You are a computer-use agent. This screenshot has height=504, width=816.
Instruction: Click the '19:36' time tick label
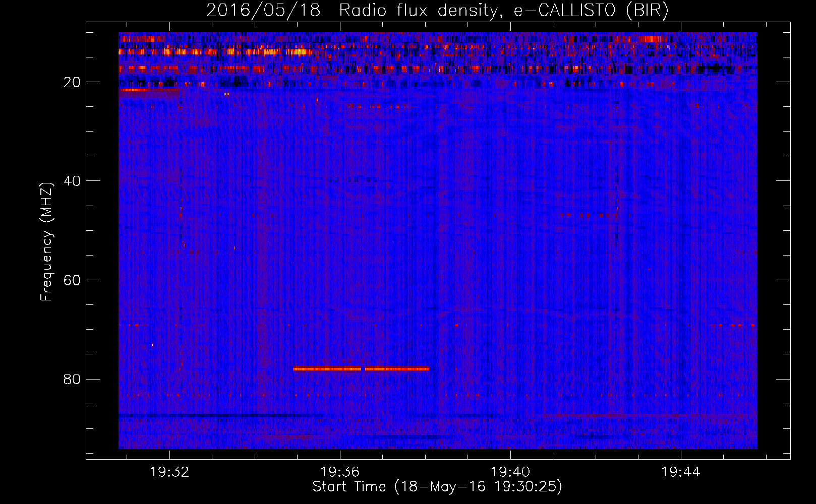click(340, 472)
